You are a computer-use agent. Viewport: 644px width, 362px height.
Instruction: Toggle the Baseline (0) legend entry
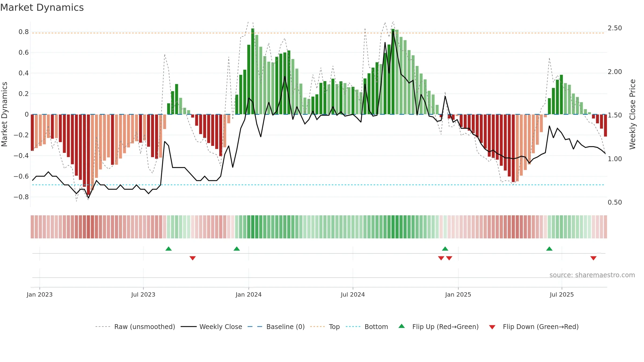276,327
